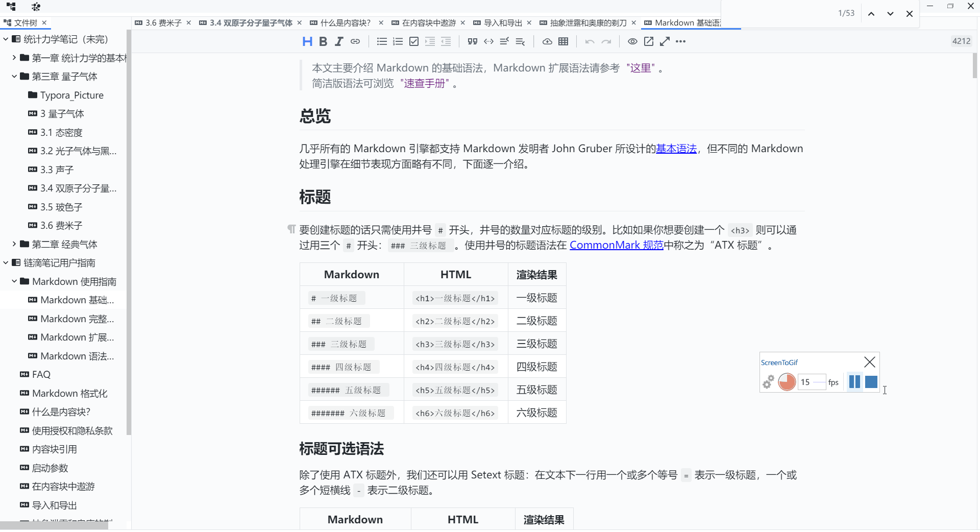Go to previous search match
Image resolution: width=980 pixels, height=532 pixels.
(x=871, y=14)
